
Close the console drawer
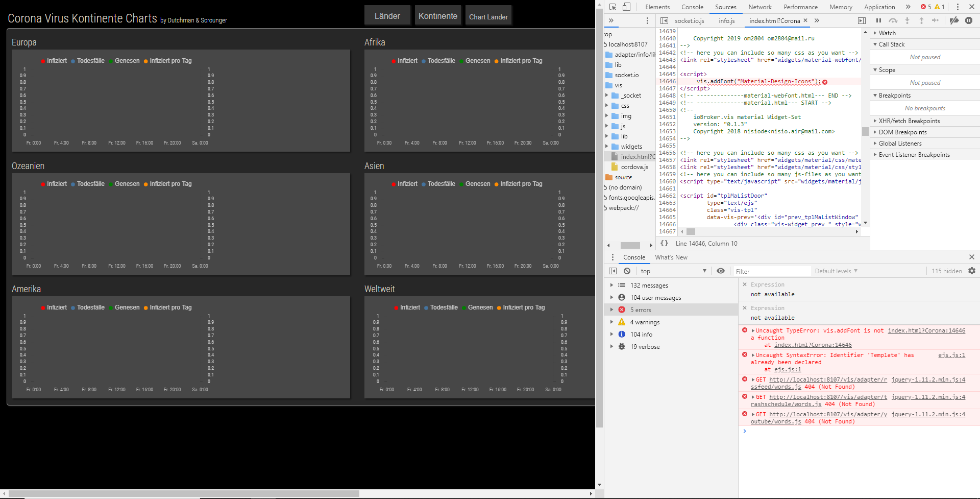pyautogui.click(x=972, y=257)
